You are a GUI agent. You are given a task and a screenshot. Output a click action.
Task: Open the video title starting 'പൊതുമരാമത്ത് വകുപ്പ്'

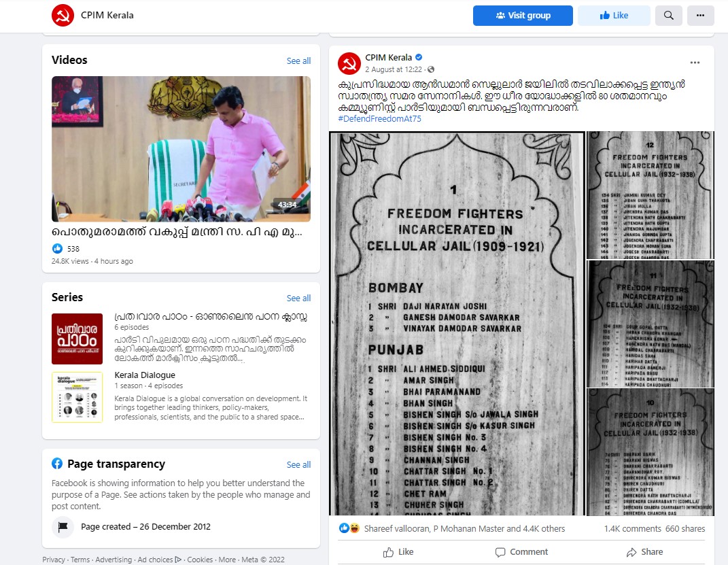coord(177,232)
